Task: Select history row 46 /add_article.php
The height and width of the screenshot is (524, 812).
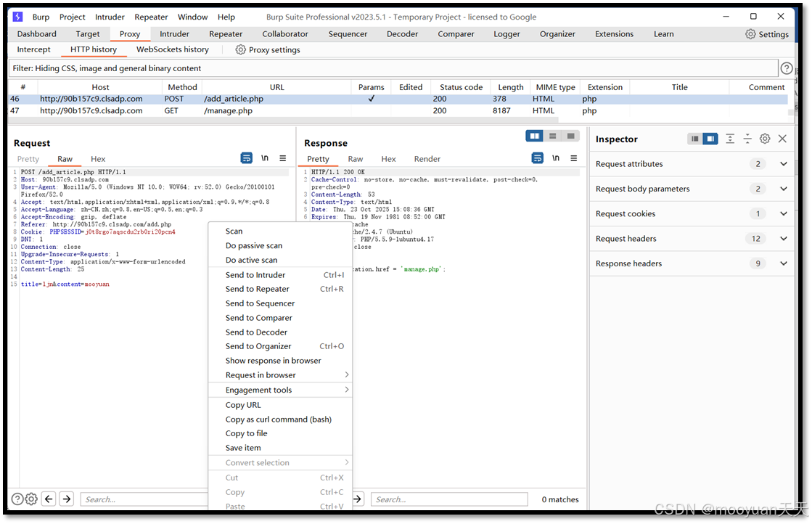Action: (x=398, y=99)
